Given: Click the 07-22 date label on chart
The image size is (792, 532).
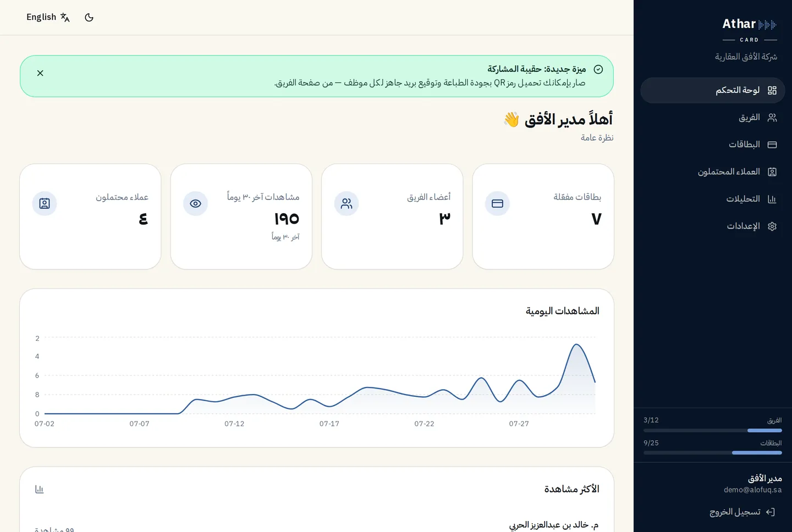Looking at the screenshot, I should [x=424, y=424].
